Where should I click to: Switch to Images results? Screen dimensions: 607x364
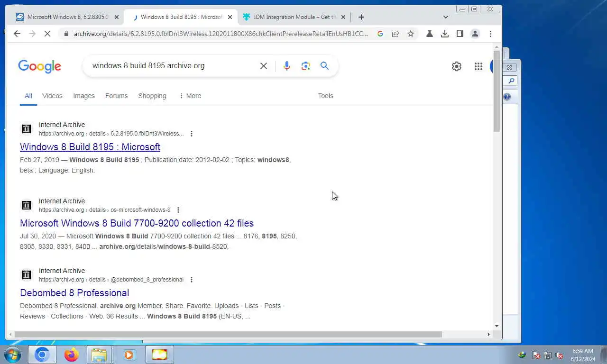tap(84, 96)
